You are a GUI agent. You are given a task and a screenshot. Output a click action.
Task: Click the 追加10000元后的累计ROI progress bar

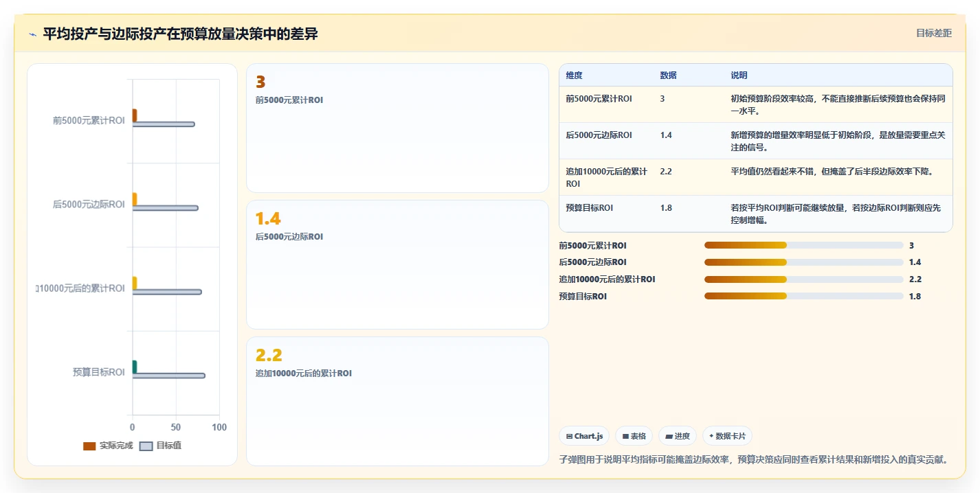click(x=803, y=279)
